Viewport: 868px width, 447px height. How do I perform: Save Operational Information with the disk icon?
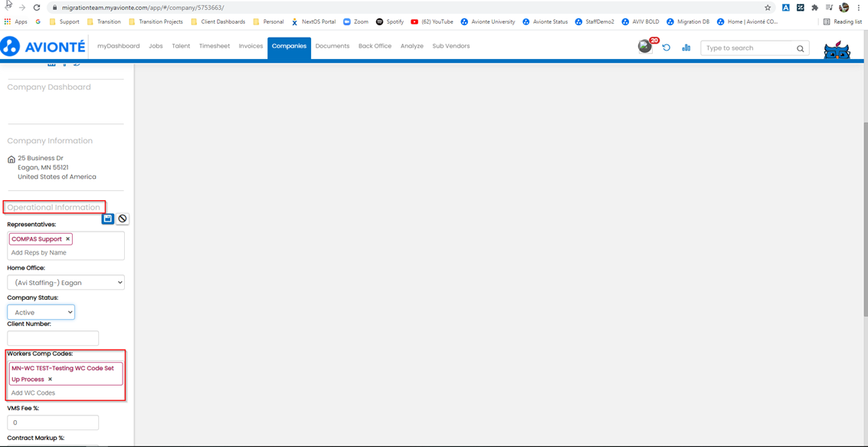108,219
